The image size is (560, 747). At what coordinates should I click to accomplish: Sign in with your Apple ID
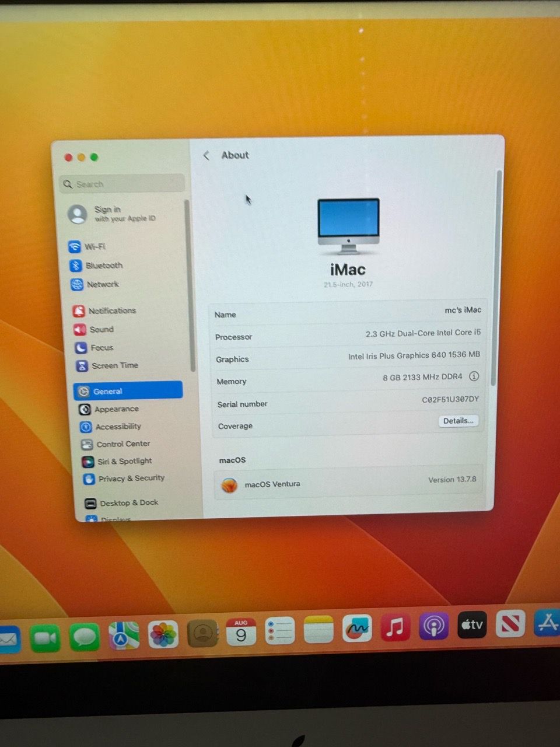(x=124, y=214)
